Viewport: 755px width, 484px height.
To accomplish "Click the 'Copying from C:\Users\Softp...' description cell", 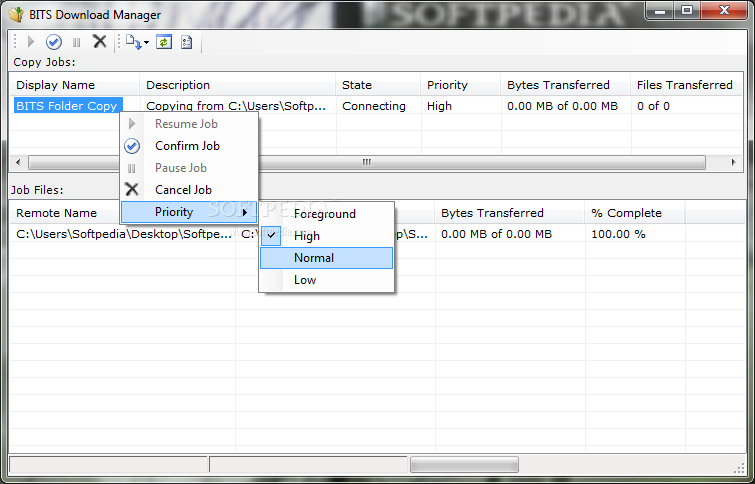I will pos(236,106).
